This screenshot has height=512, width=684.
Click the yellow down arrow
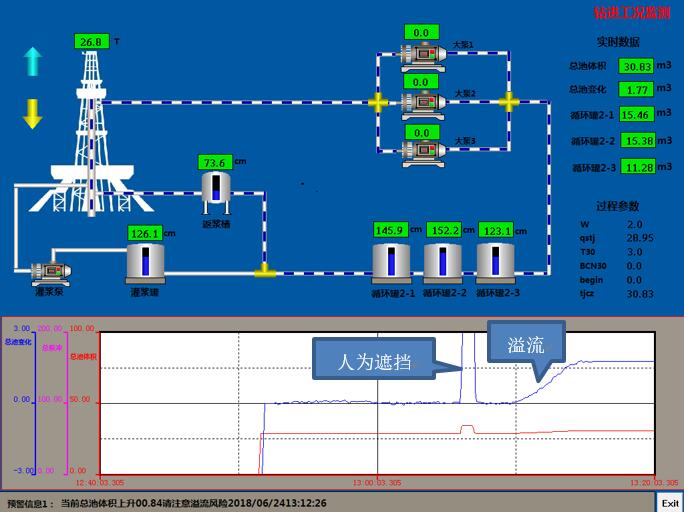[33, 113]
